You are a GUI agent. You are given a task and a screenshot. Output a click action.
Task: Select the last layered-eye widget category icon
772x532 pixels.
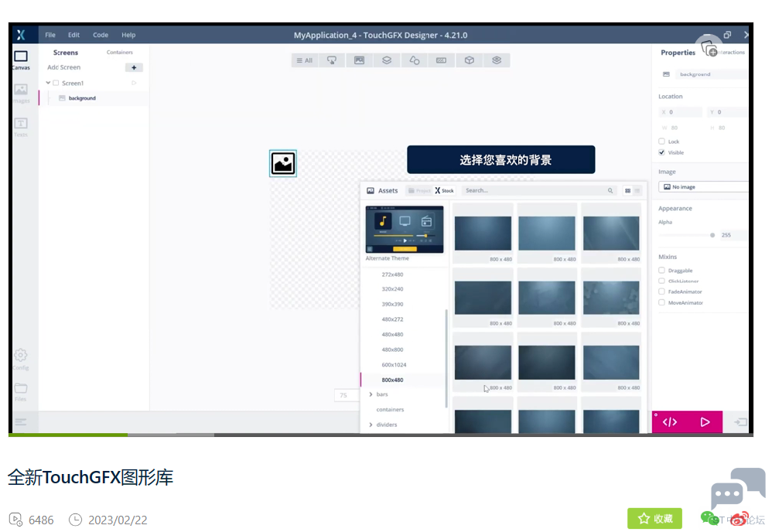(x=497, y=60)
